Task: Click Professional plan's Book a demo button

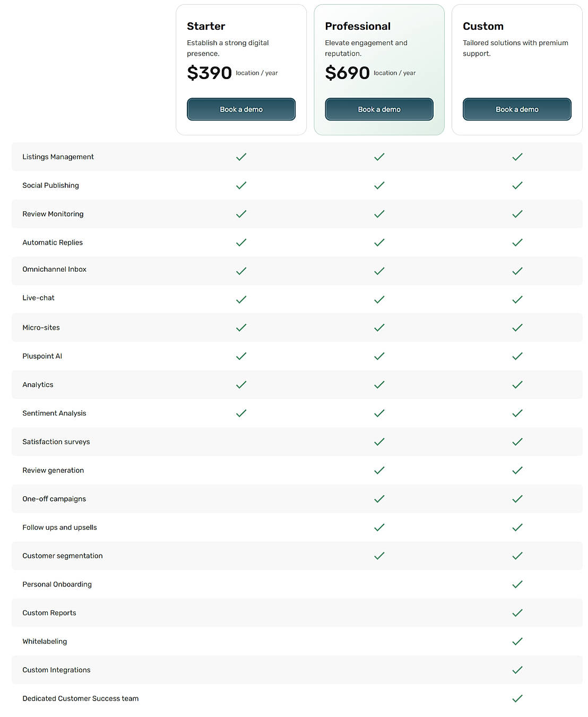Action: point(379,109)
